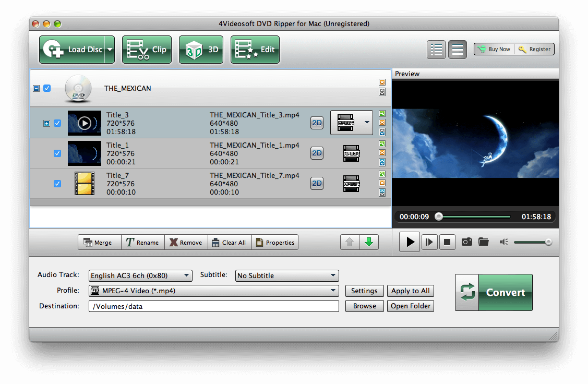Open the Clip tool
The image size is (588, 384).
tap(147, 50)
